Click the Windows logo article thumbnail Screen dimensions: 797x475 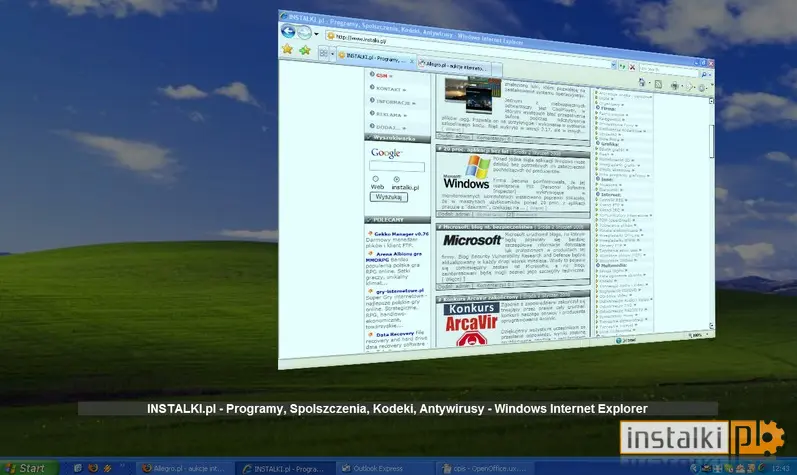click(x=466, y=173)
